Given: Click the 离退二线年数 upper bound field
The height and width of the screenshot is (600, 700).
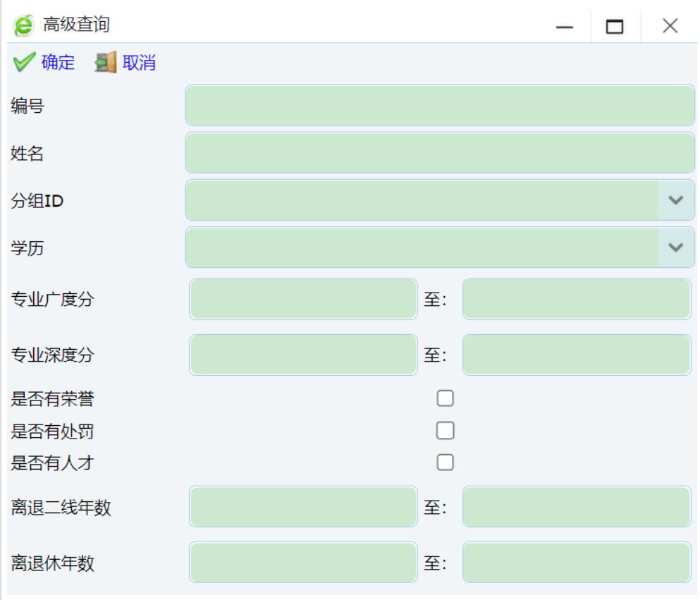Looking at the screenshot, I should (x=576, y=506).
